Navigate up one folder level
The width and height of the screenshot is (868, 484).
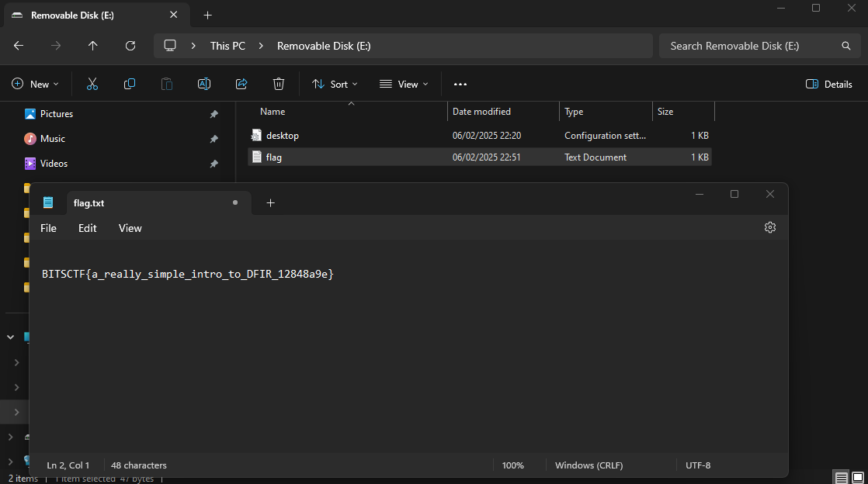93,46
